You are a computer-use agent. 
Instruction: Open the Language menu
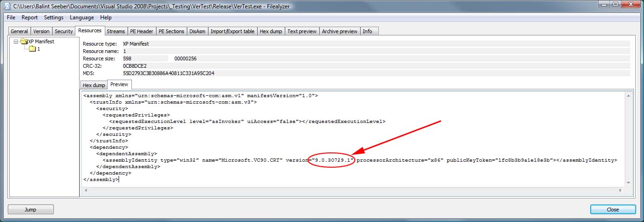[x=82, y=18]
